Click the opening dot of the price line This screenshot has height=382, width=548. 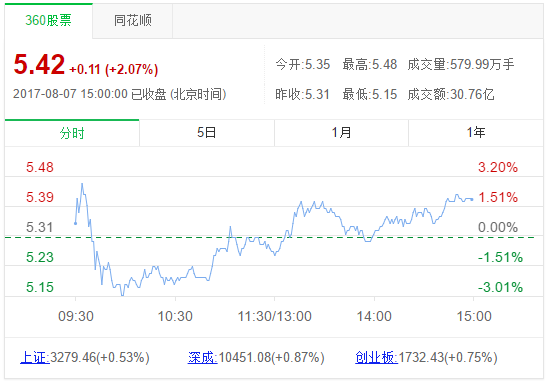[x=75, y=223]
